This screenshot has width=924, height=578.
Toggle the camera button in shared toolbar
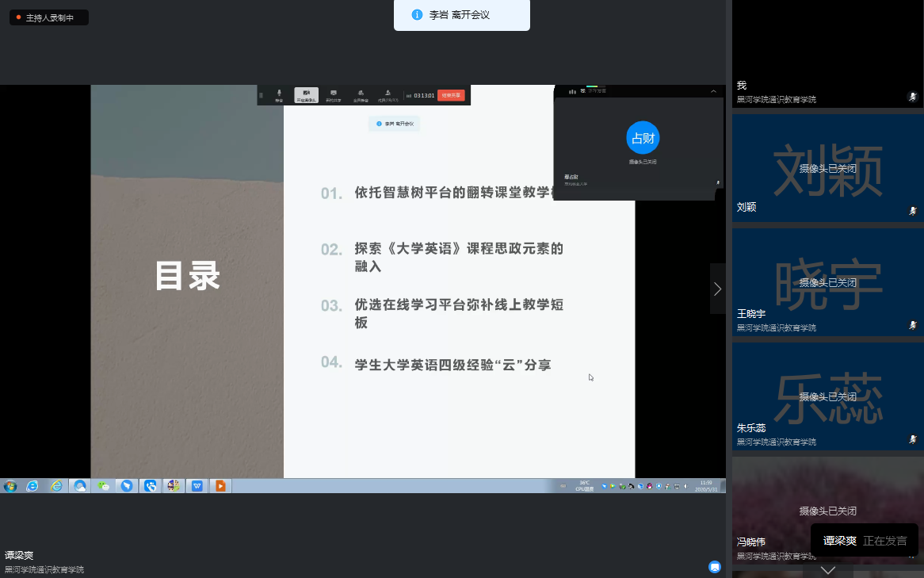point(307,95)
